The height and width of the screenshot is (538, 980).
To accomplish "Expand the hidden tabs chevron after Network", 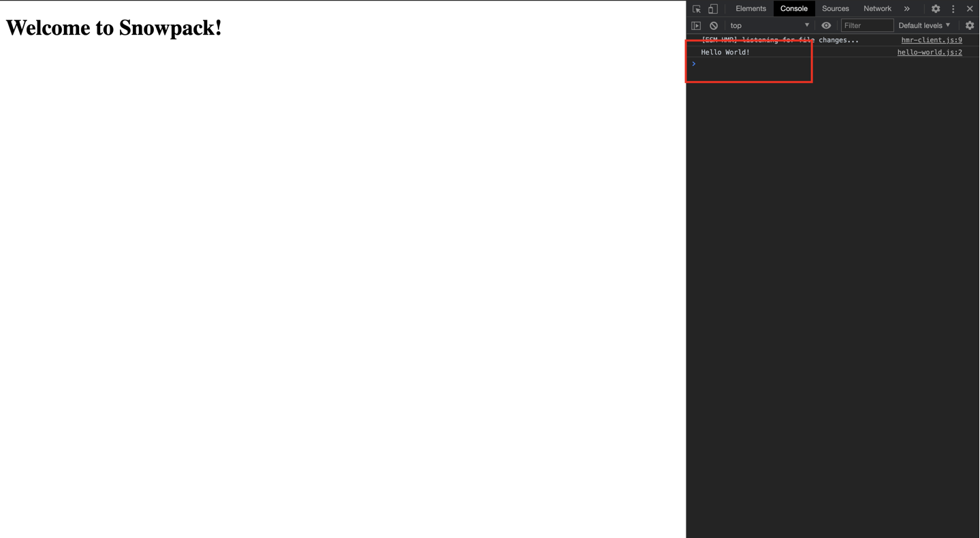I will [906, 9].
